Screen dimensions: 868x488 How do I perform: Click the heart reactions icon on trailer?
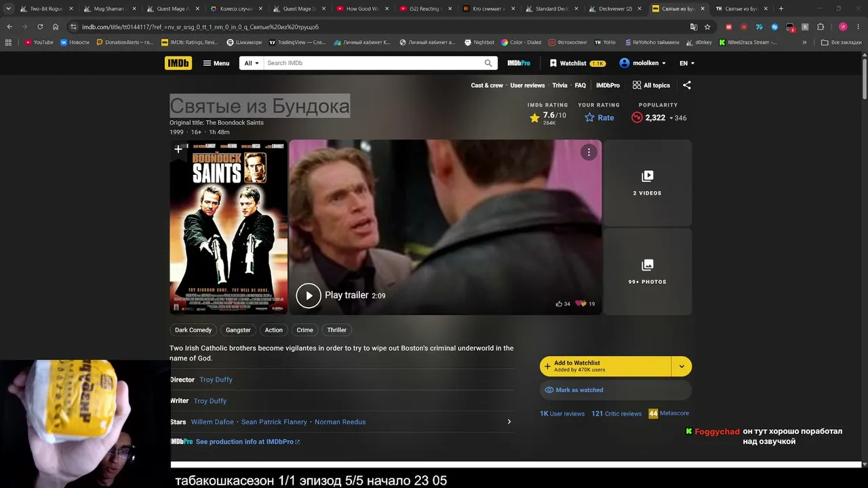580,304
